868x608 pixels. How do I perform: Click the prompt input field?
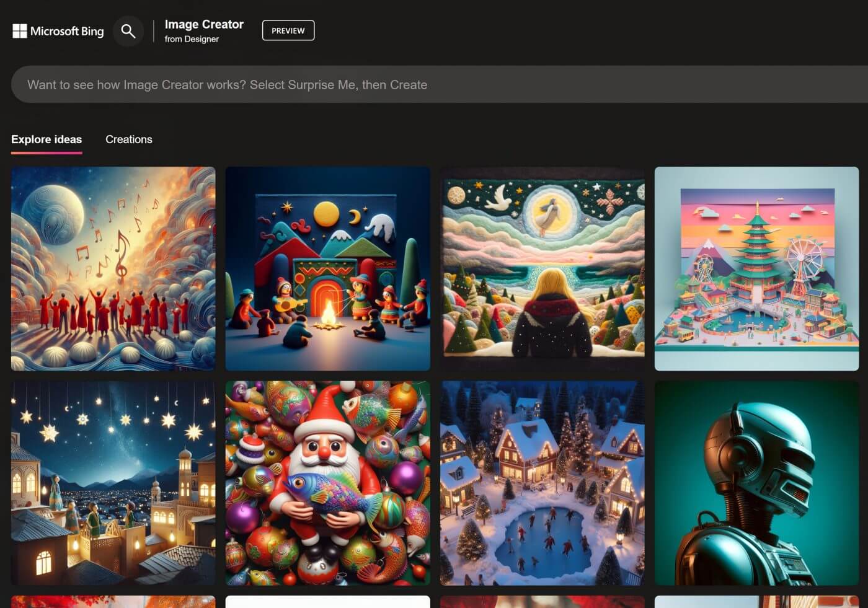434,84
